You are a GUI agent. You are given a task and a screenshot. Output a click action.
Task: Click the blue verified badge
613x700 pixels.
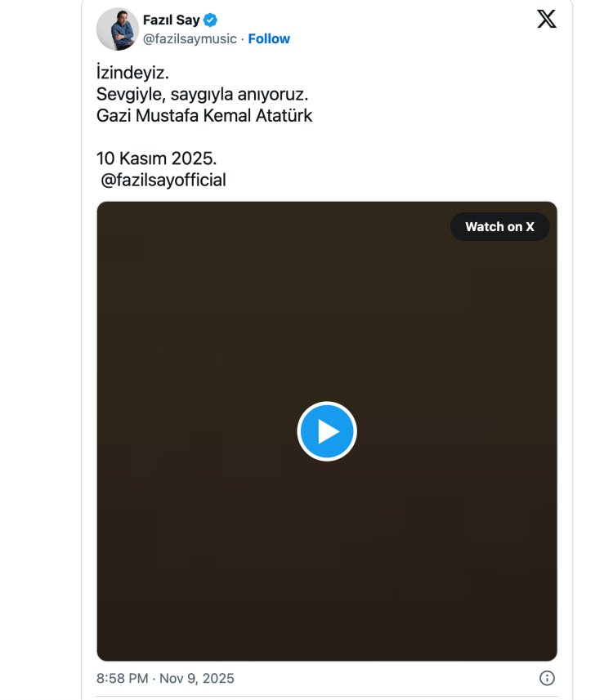[210, 20]
